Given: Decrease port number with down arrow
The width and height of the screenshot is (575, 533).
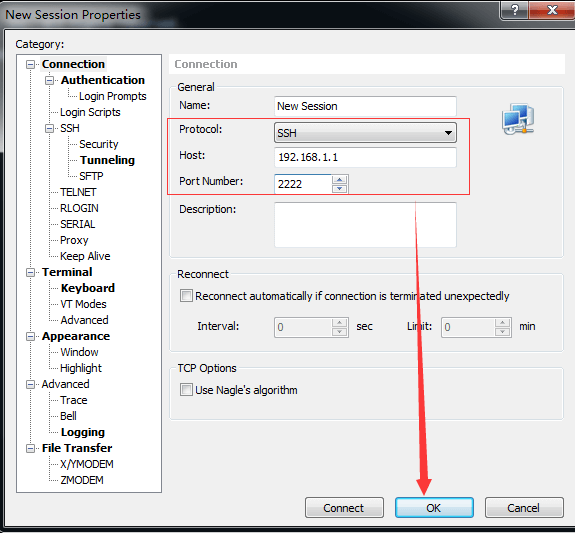Looking at the screenshot, I should (340, 189).
